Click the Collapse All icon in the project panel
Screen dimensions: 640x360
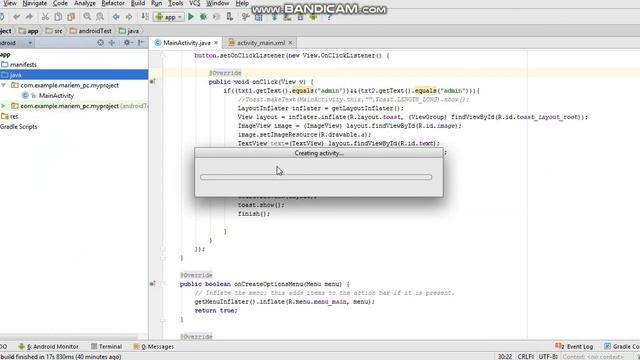(x=111, y=42)
